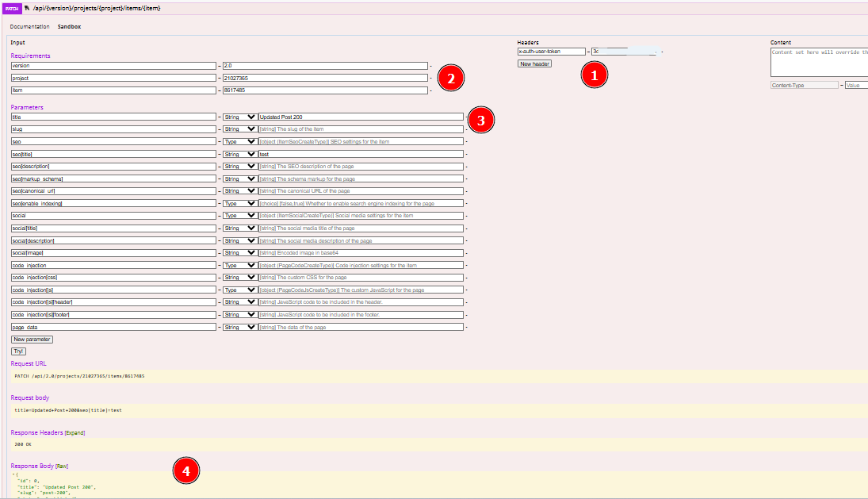The height and width of the screenshot is (499, 868).
Task: Remove the slug parameter with its dash
Action: pos(467,129)
